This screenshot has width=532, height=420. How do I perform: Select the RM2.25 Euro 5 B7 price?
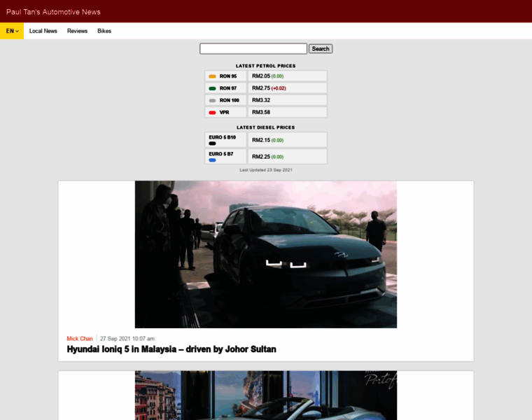(261, 157)
